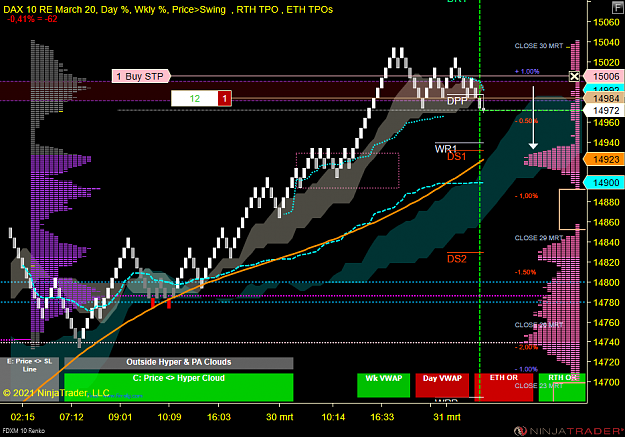The image size is (625, 437).
Task: Click C: Price <> Hyper Cloud panel
Action: [x=179, y=387]
